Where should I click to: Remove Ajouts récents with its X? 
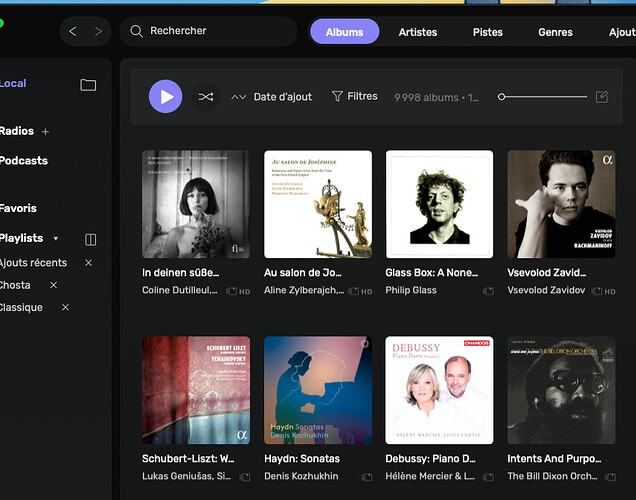pyautogui.click(x=89, y=263)
